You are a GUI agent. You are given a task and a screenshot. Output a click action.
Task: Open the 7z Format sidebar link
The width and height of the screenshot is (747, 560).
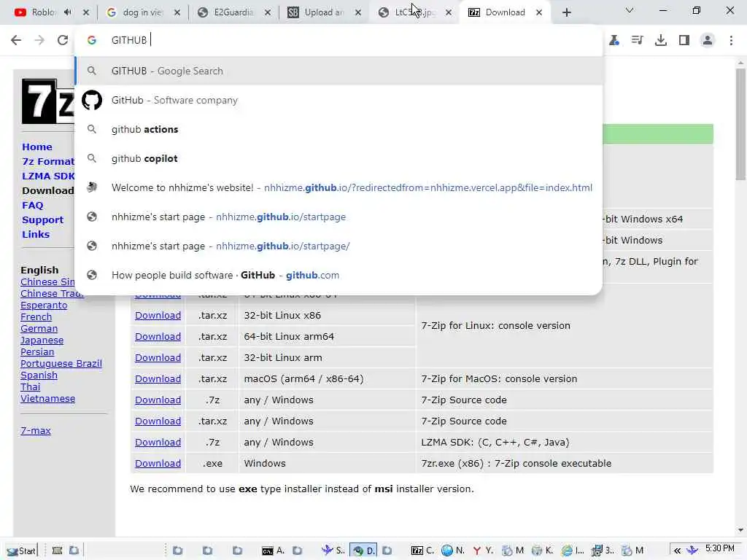click(48, 161)
